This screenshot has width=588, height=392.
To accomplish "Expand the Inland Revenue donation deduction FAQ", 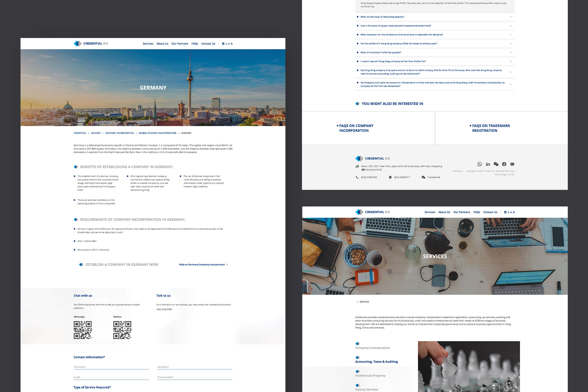I will point(435,34).
